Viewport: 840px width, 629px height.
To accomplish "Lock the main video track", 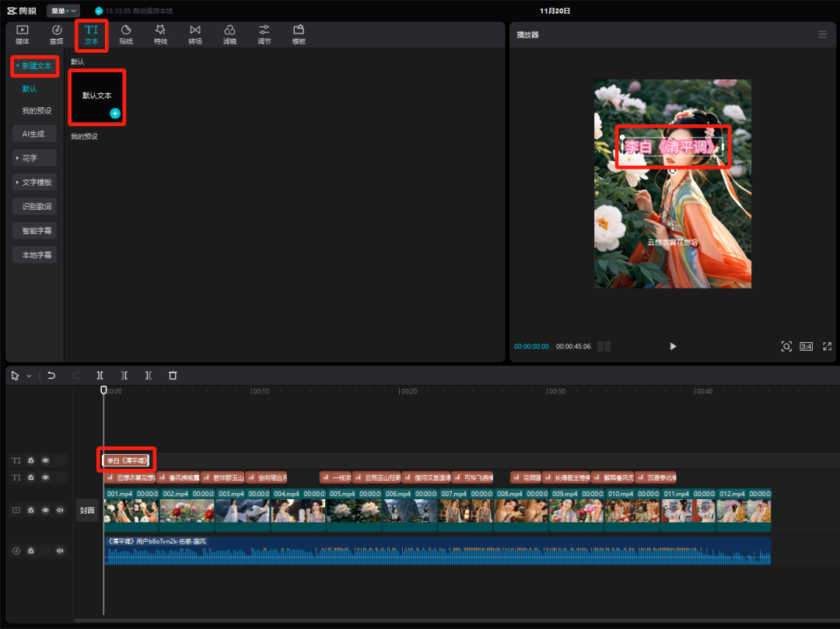I will [x=30, y=510].
